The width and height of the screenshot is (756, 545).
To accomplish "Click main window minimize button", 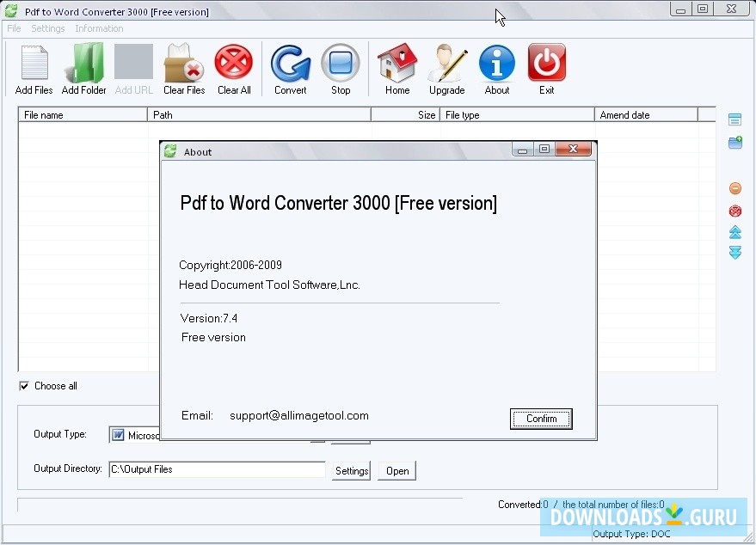I will coord(680,9).
